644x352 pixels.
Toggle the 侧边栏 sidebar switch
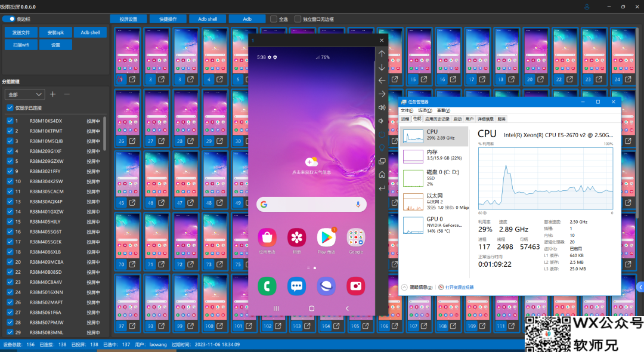(9, 19)
